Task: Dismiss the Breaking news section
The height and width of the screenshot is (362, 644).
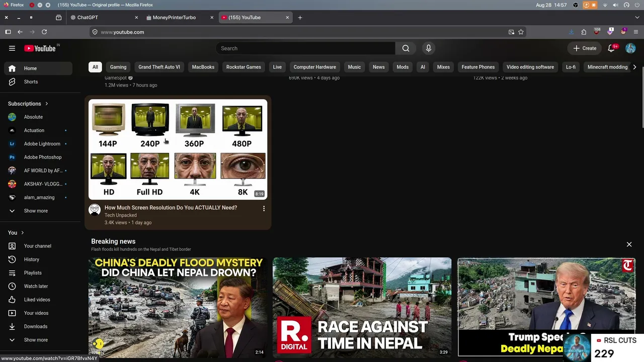Action: [629, 244]
